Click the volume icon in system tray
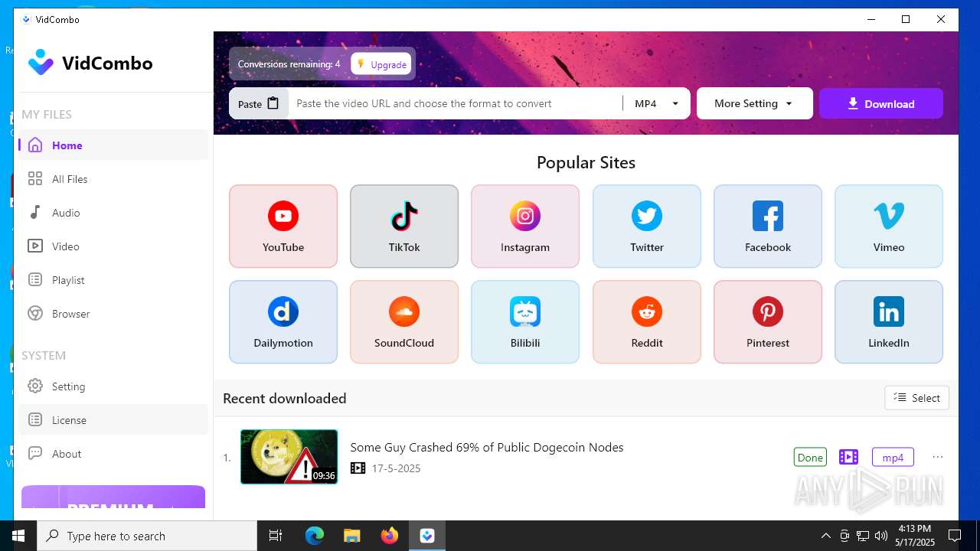Screen dimensions: 980x551 881,536
